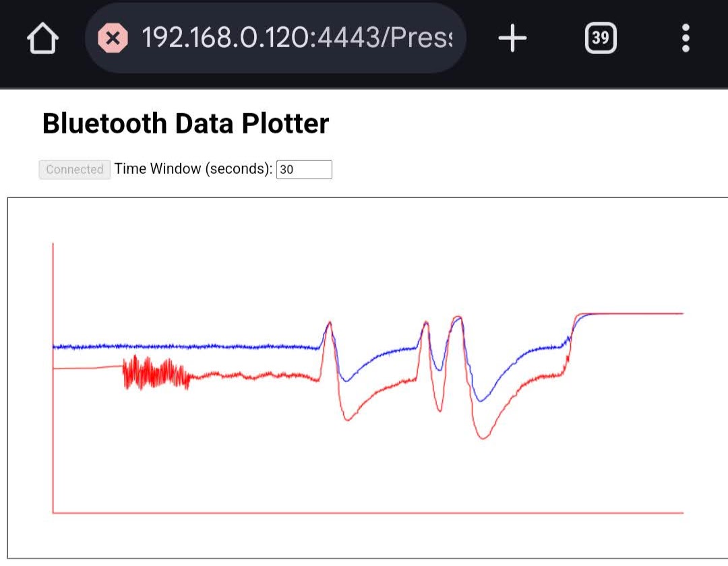Click the 192.168.0.120:4443 address bar URL
Screen dimensions: 728x566
[x=295, y=38]
